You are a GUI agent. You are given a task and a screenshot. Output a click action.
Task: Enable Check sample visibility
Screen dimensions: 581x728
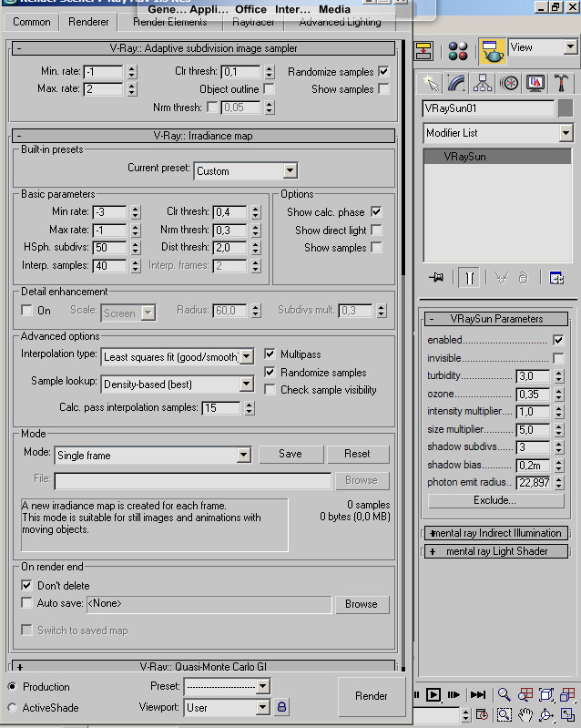tap(270, 390)
